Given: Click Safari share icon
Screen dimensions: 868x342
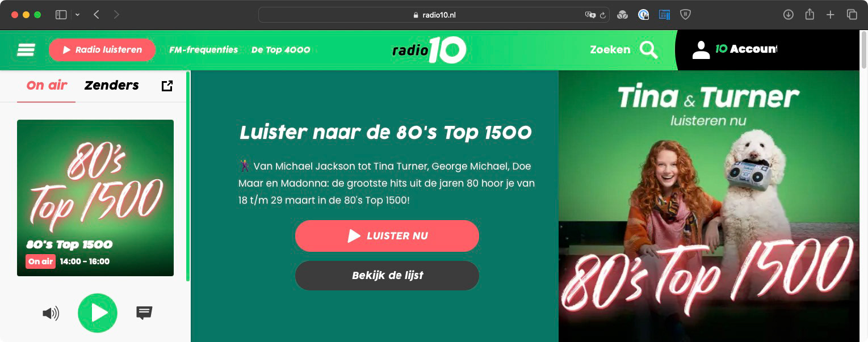Looking at the screenshot, I should [x=810, y=15].
